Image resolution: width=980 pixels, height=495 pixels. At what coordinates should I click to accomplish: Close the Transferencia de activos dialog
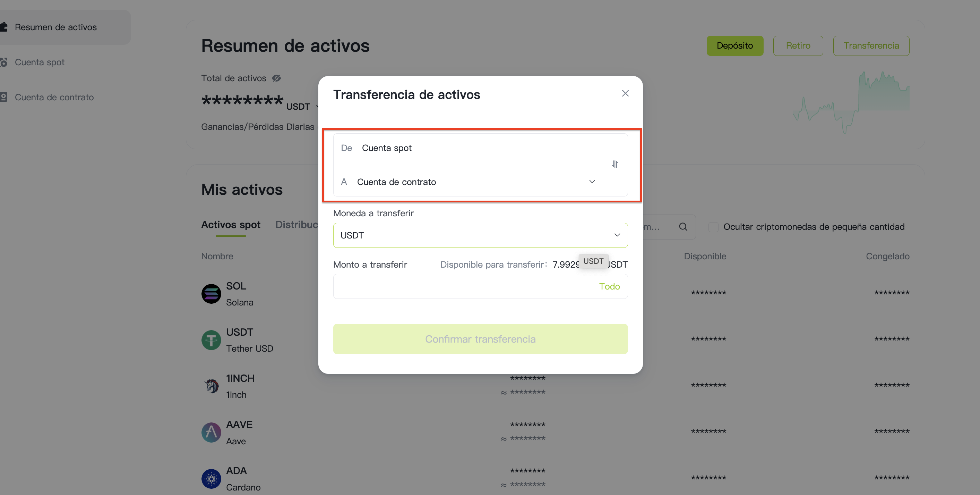coord(625,93)
